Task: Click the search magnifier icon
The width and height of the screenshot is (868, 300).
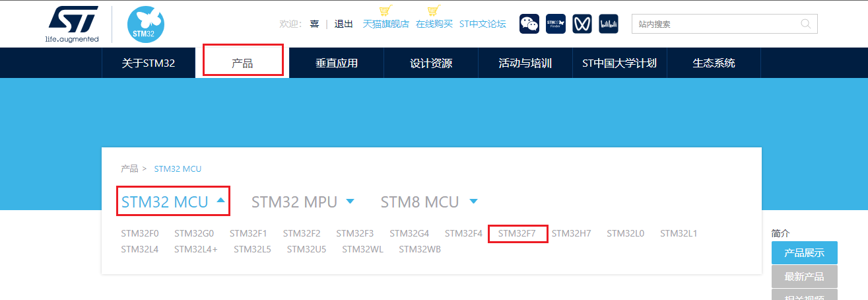Action: pos(806,24)
